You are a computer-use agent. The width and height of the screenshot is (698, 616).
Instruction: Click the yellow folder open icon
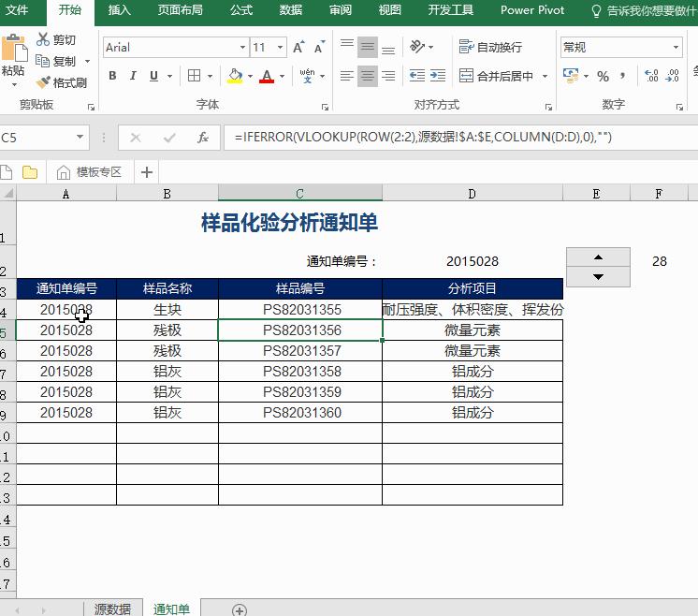30,172
